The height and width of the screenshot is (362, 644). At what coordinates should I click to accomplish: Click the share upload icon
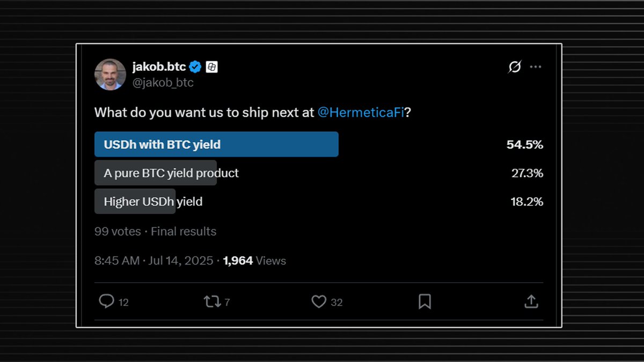coord(531,301)
